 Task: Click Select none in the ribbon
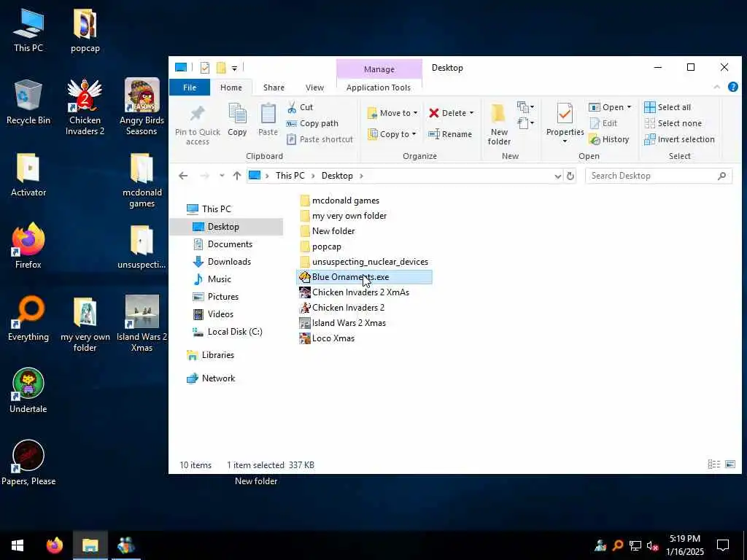tap(673, 123)
